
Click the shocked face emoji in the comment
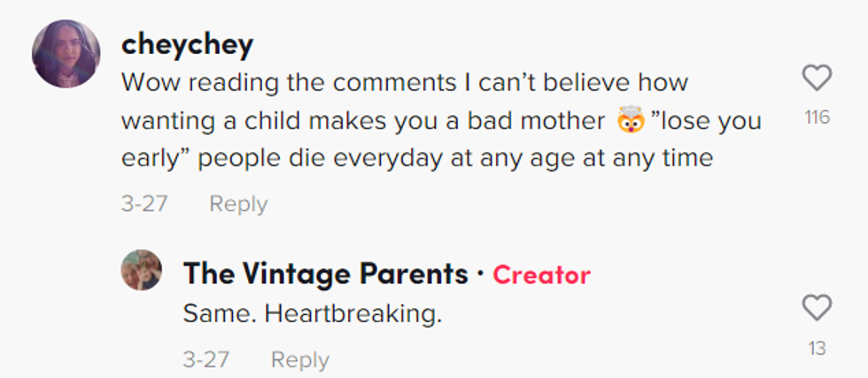pos(629,121)
